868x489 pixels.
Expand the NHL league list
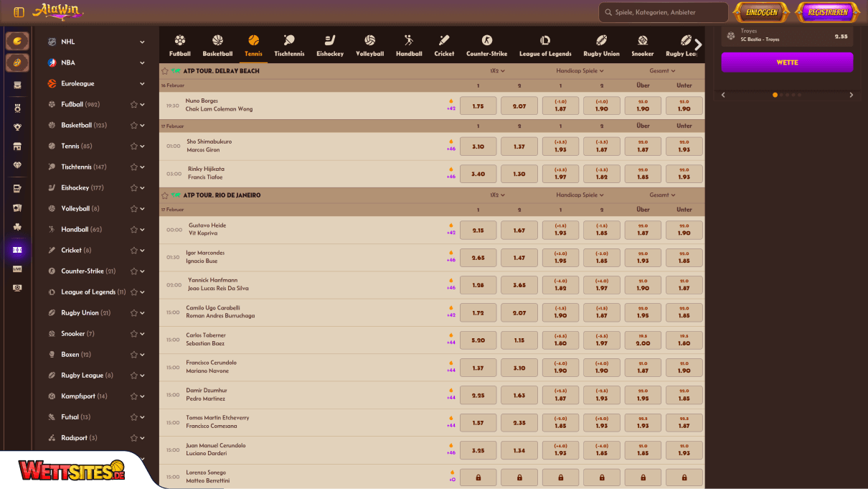coord(142,42)
